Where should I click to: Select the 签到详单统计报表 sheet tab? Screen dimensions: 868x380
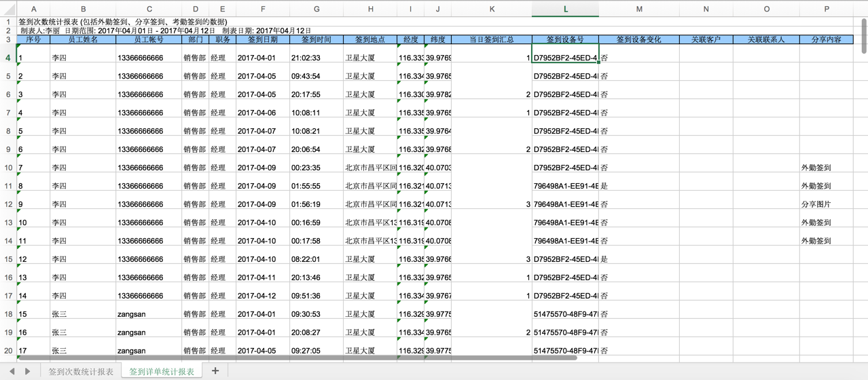click(162, 371)
